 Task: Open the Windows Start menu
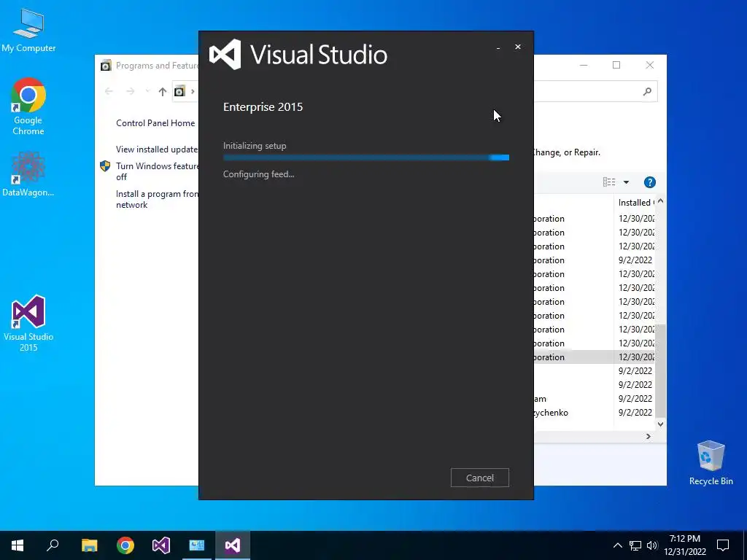click(x=18, y=545)
